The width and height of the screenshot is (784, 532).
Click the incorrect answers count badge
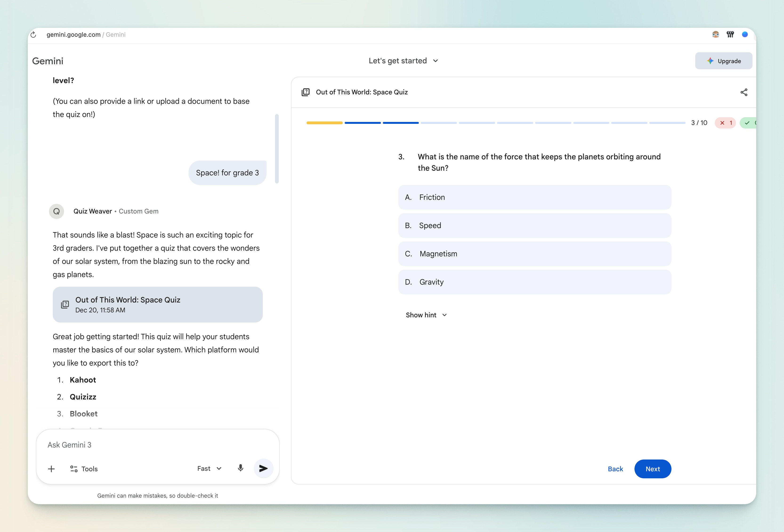click(725, 123)
